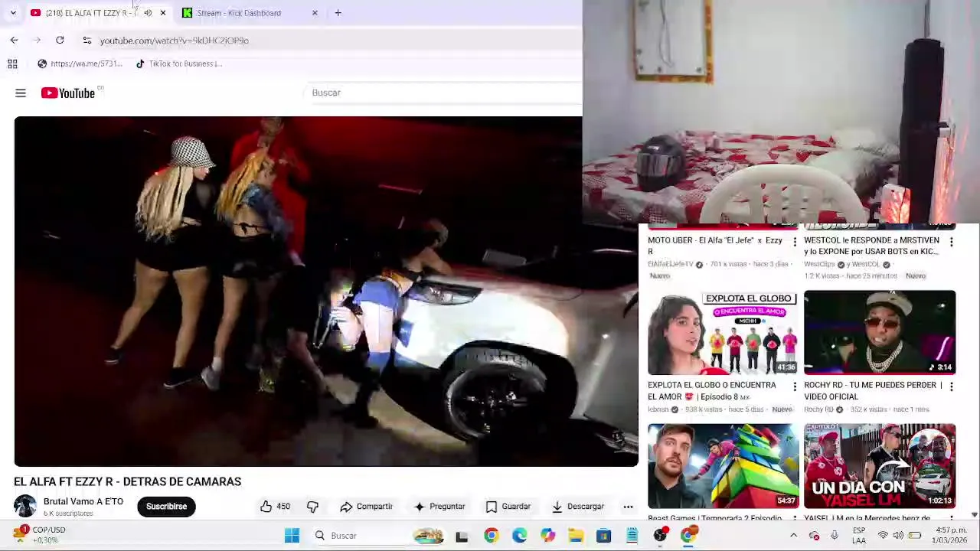Open EXPLOTA EL GLOBO video thumbnail

(724, 332)
